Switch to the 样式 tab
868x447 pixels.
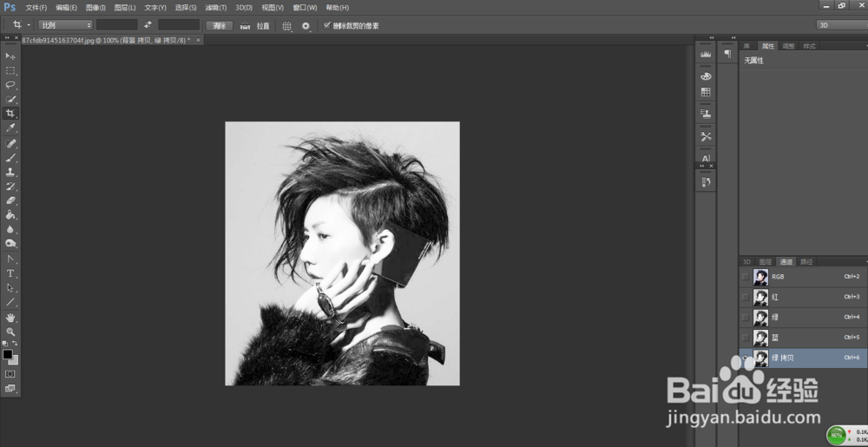point(809,46)
